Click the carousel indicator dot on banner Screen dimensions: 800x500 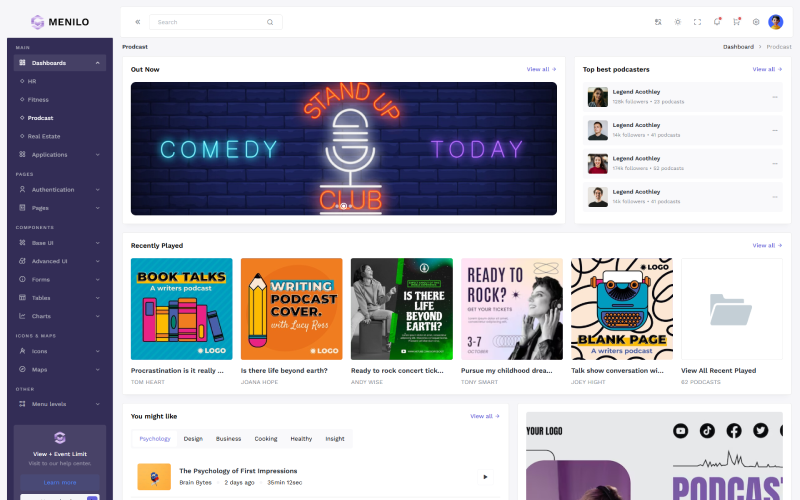[x=344, y=206]
